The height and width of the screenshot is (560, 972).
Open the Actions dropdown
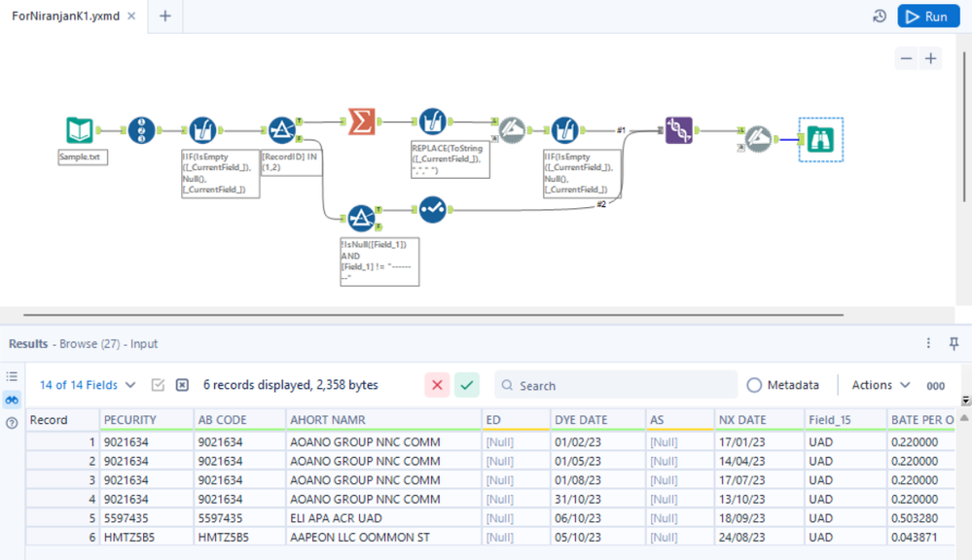(x=881, y=385)
